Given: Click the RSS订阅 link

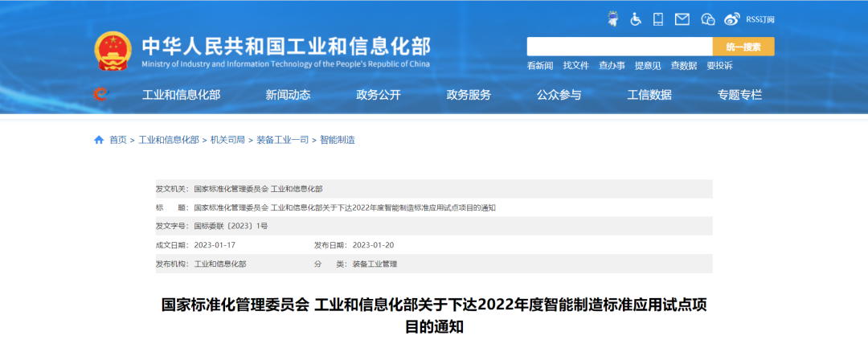Looking at the screenshot, I should (760, 19).
